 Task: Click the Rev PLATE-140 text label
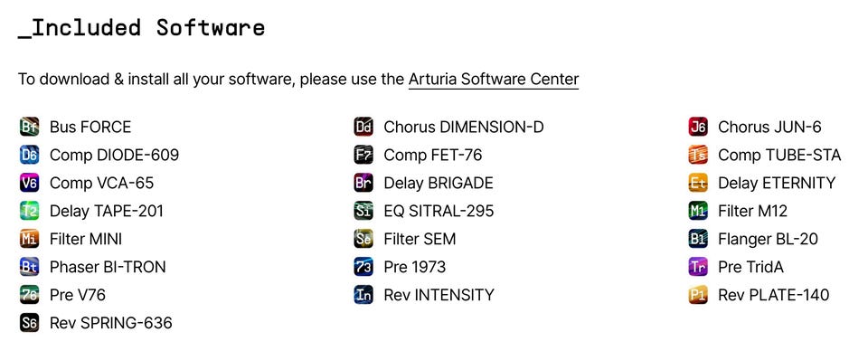(773, 295)
